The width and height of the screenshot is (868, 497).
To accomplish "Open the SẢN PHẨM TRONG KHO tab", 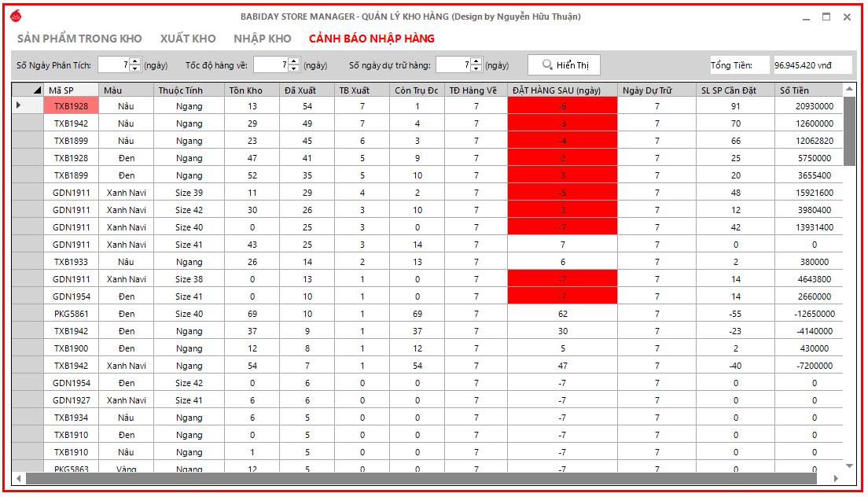I will [x=79, y=39].
